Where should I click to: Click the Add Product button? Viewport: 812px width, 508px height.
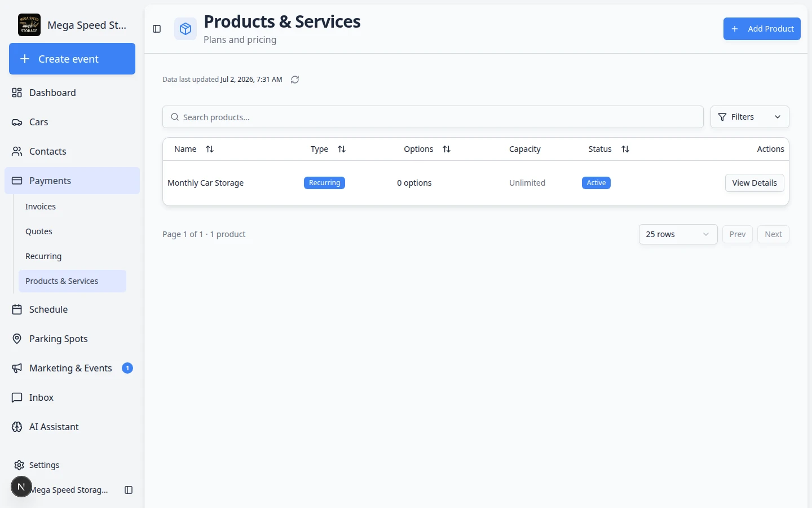click(x=762, y=29)
